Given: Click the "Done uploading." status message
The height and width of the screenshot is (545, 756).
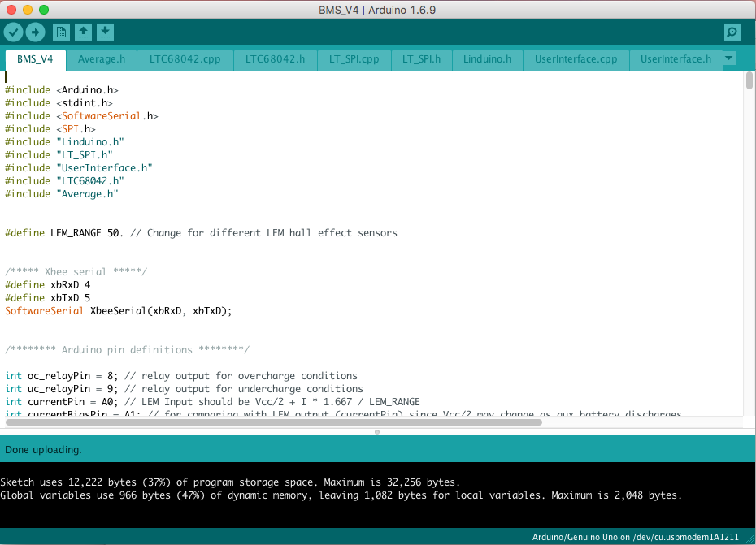Looking at the screenshot, I should (x=43, y=450).
